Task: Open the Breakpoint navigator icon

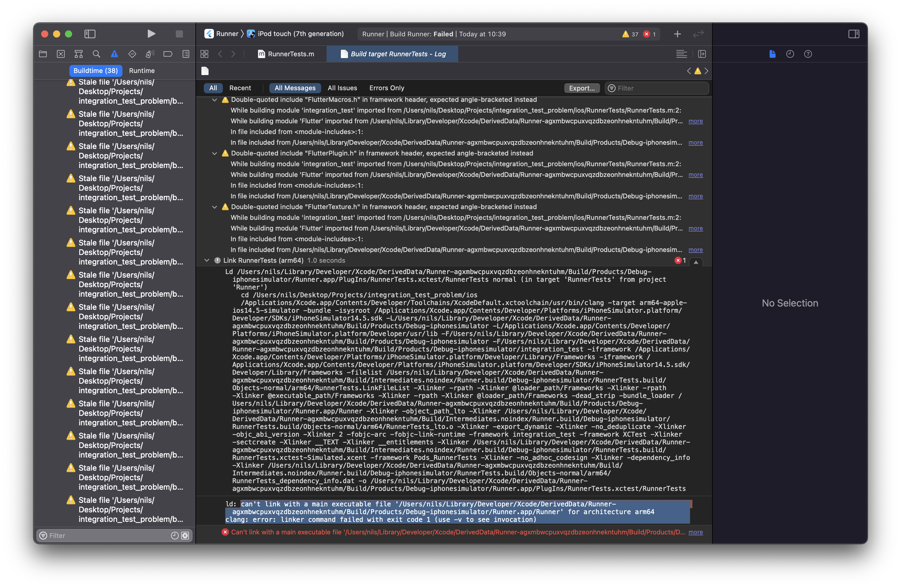Action: (x=168, y=54)
